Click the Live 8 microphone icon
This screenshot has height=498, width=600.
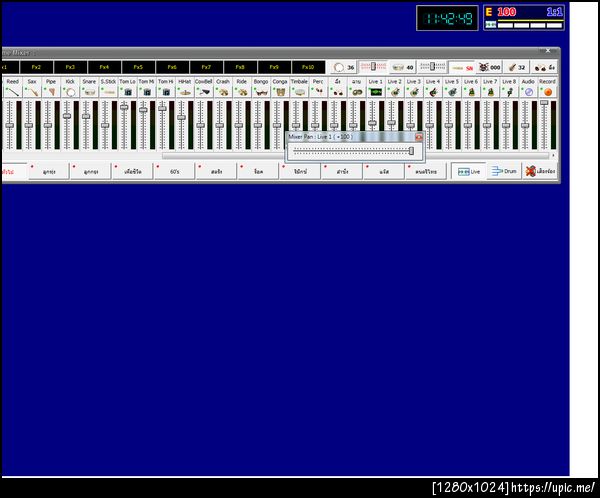[510, 92]
